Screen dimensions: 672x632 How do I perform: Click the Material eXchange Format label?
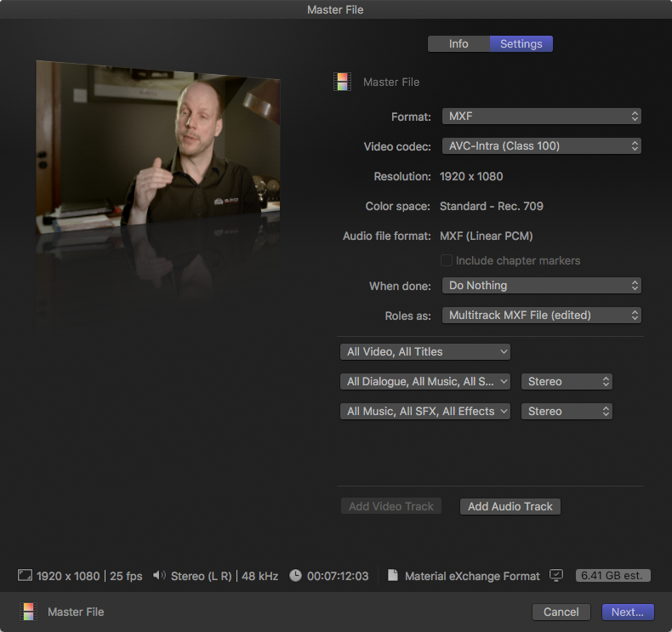pos(472,576)
